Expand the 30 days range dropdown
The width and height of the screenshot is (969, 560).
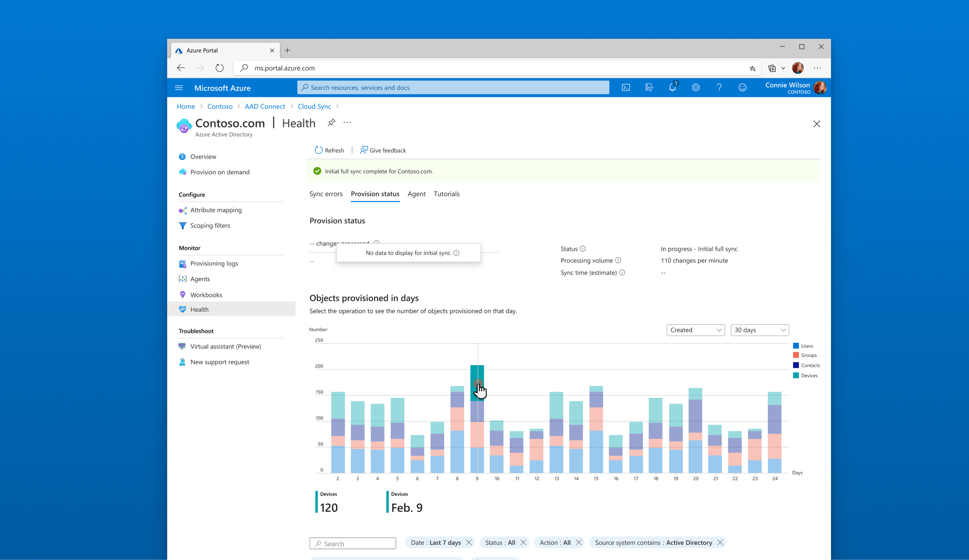tap(759, 330)
